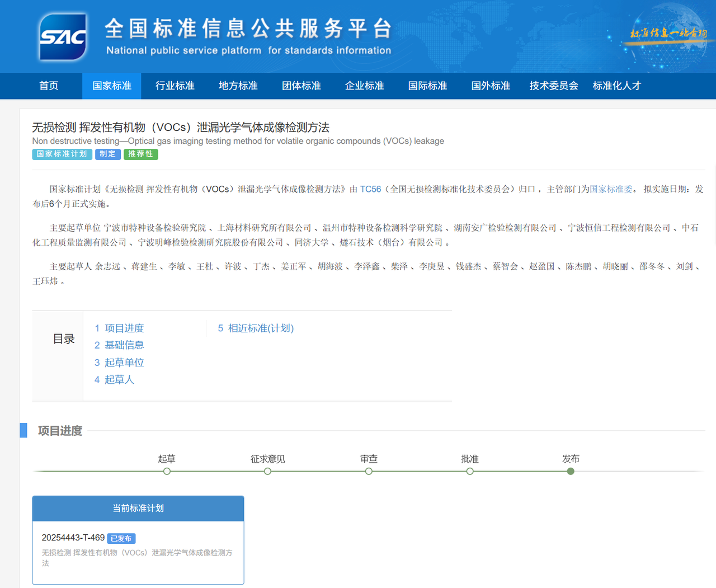Image resolution: width=716 pixels, height=588 pixels.
Task: Click the Chinese standard title heading
Action: (x=181, y=128)
